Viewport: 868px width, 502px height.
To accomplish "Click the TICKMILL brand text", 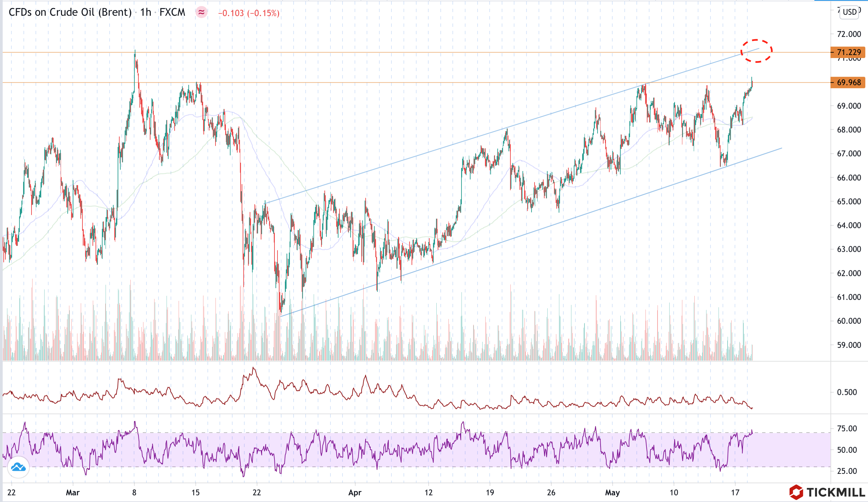I will [835, 492].
